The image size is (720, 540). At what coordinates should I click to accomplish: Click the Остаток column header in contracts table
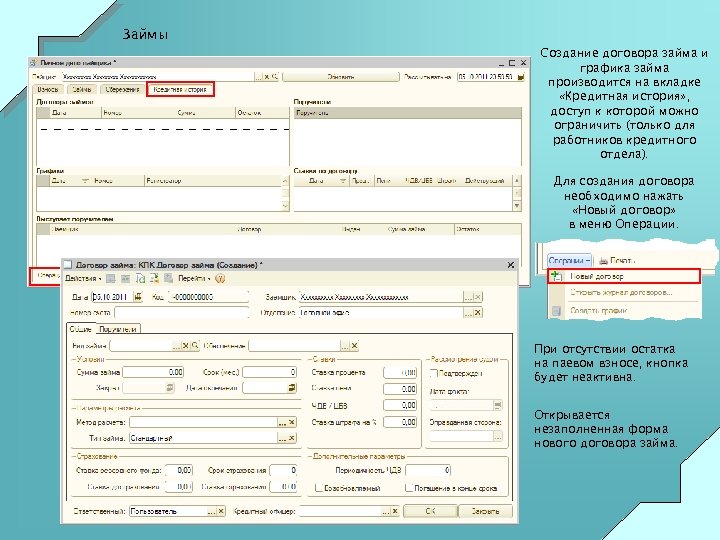[262, 112]
